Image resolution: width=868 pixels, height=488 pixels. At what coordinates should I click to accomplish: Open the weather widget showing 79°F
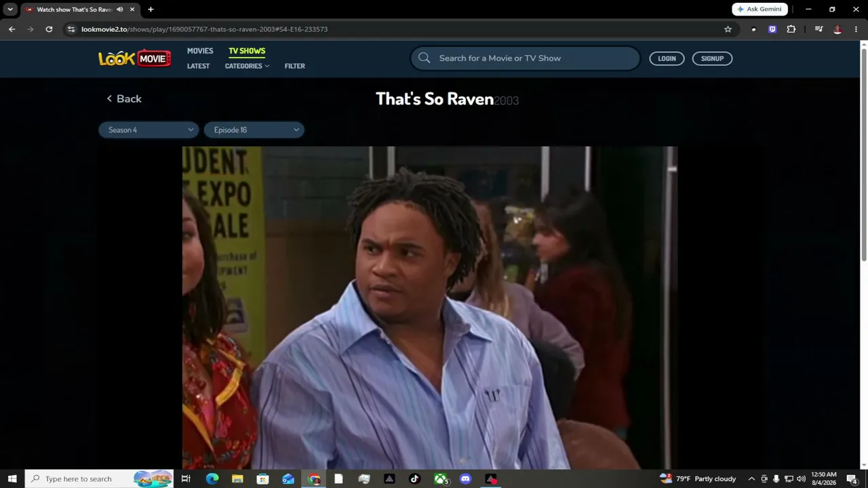coord(697,479)
